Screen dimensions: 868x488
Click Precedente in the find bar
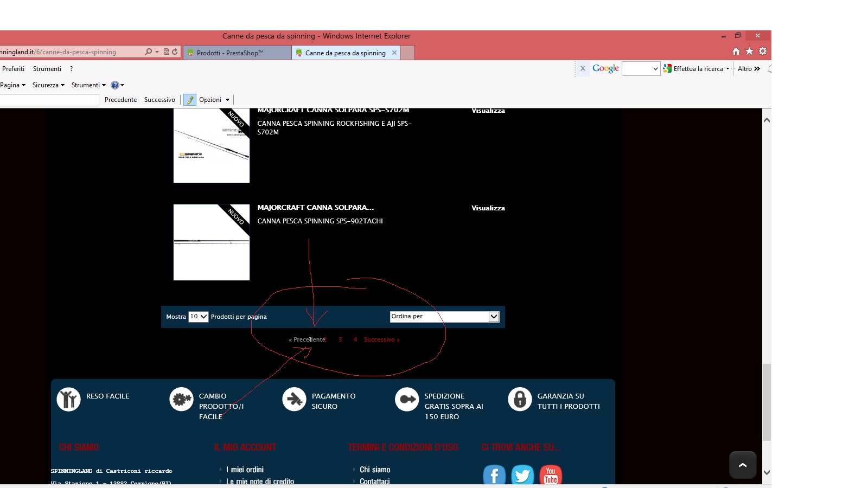point(120,100)
